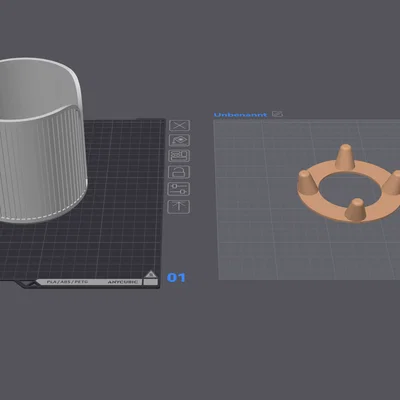Select the Unbenannt plate name label
This screenshot has width=400, height=400.
point(240,115)
